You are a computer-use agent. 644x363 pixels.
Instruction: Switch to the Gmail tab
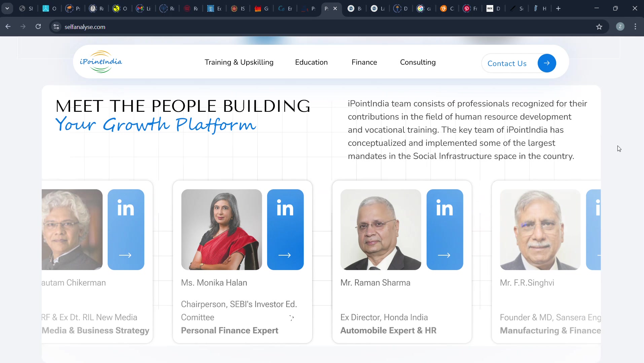tap(144, 8)
